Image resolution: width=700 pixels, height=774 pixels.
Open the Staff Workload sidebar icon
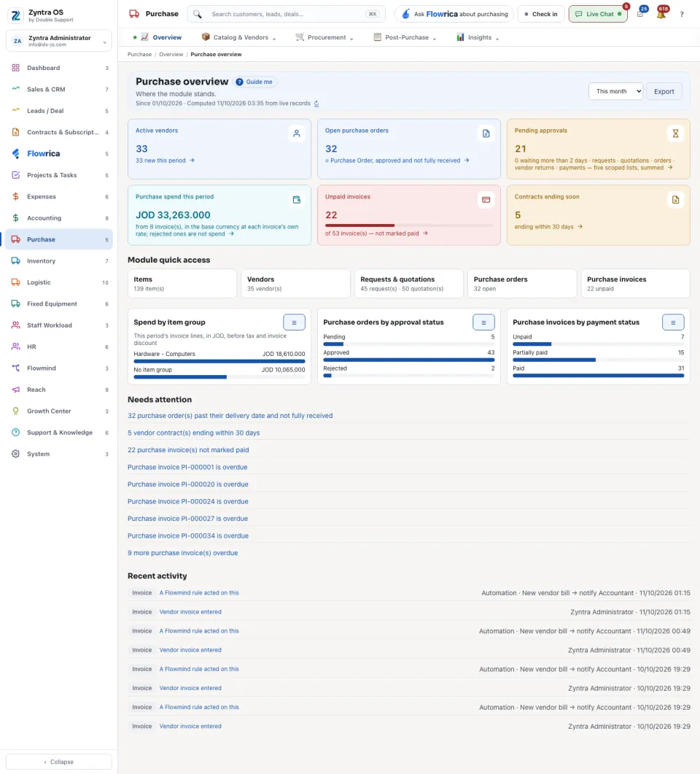(16, 325)
